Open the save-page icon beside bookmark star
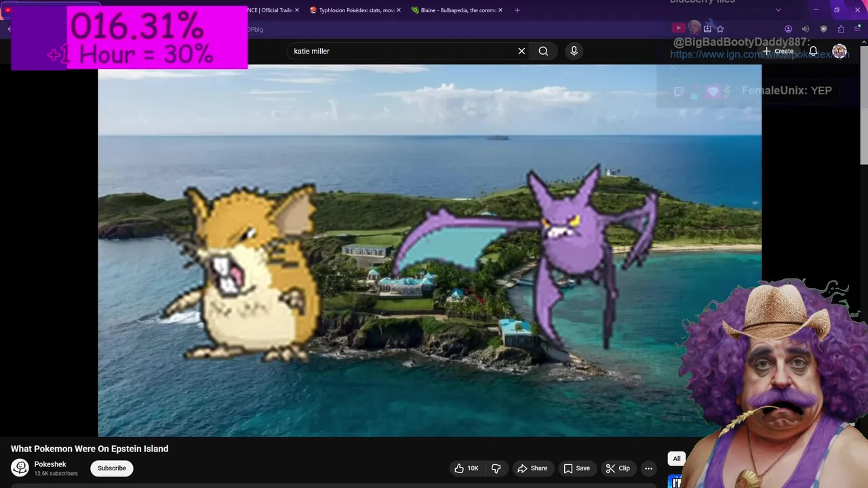The width and height of the screenshot is (868, 488). pos(707,29)
